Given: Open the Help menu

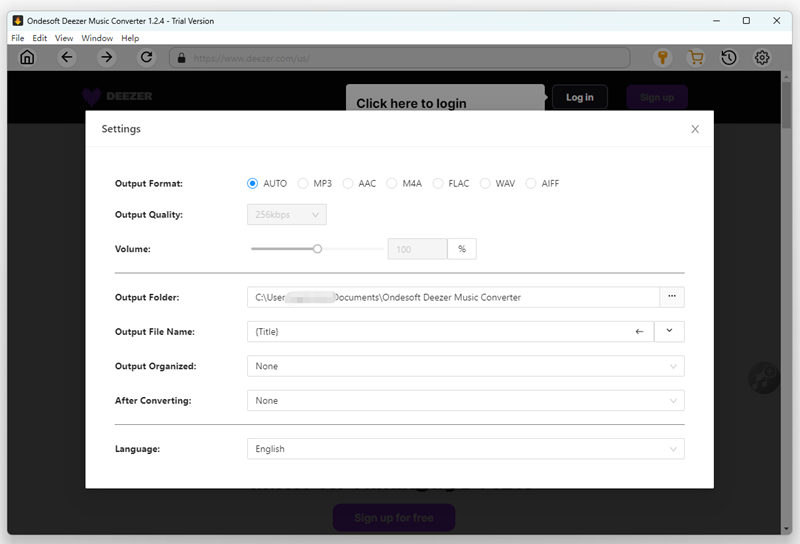Looking at the screenshot, I should (130, 38).
